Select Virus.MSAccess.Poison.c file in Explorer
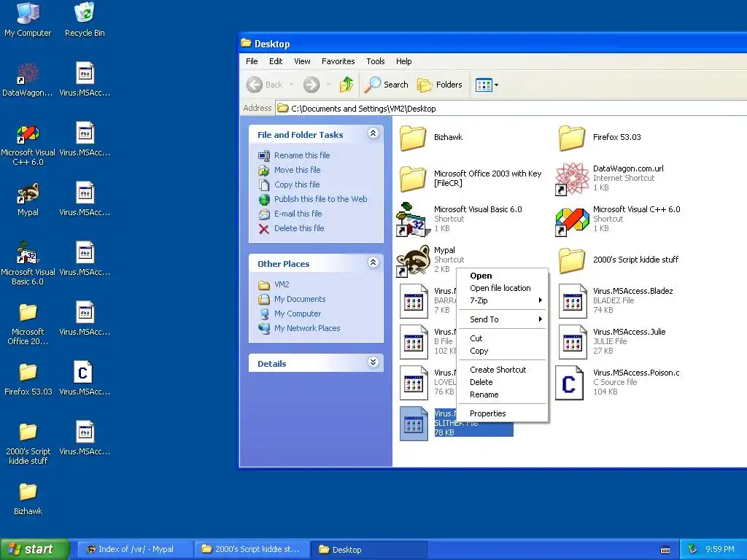The width and height of the screenshot is (747, 560). click(618, 382)
